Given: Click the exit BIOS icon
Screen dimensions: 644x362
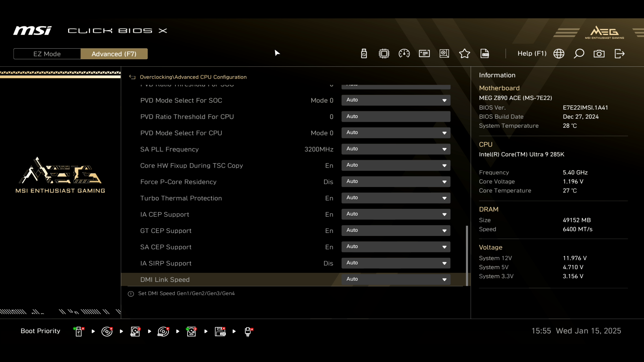Looking at the screenshot, I should pos(620,54).
